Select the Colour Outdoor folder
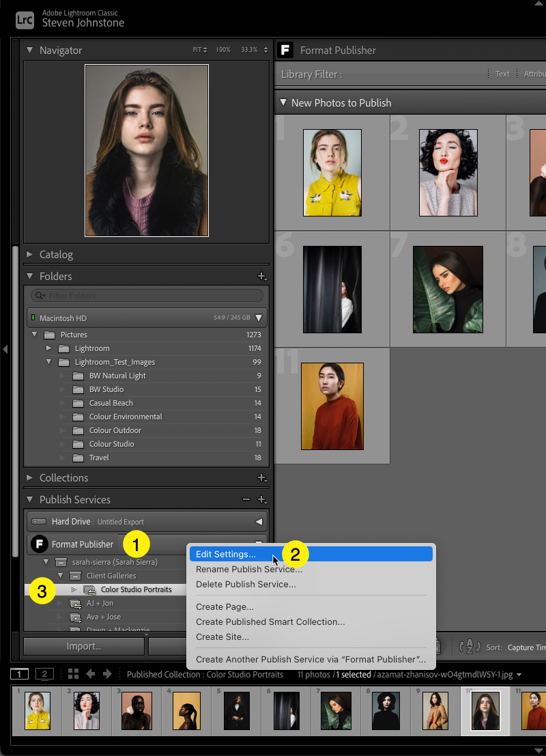The width and height of the screenshot is (546, 756). [x=115, y=430]
